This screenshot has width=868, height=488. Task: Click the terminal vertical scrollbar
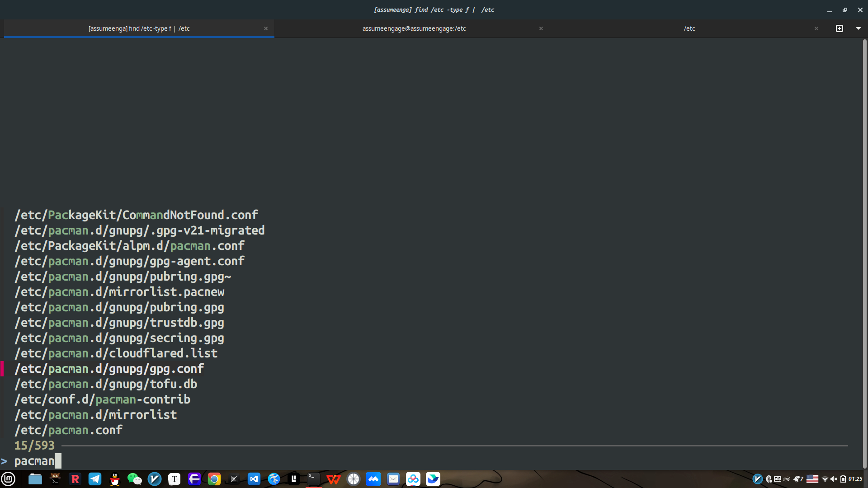coord(864,253)
